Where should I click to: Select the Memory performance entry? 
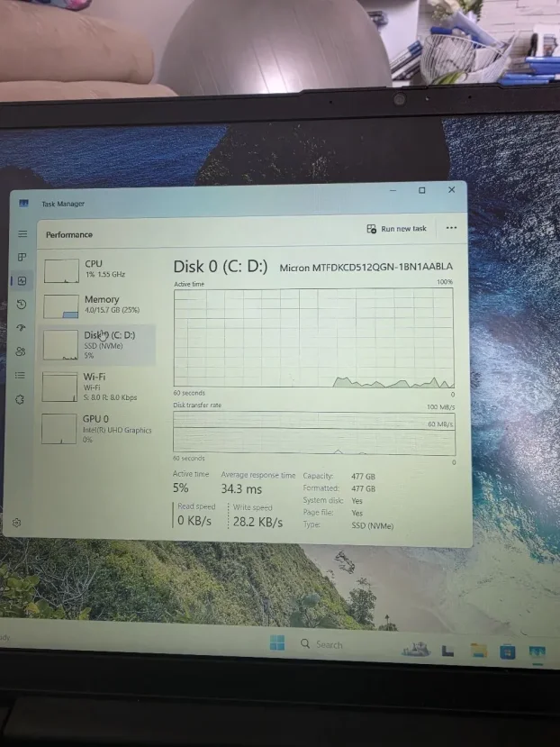click(99, 305)
